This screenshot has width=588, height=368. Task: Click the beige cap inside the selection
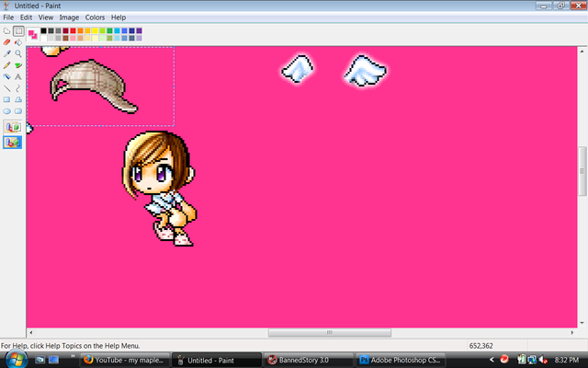pyautogui.click(x=94, y=86)
